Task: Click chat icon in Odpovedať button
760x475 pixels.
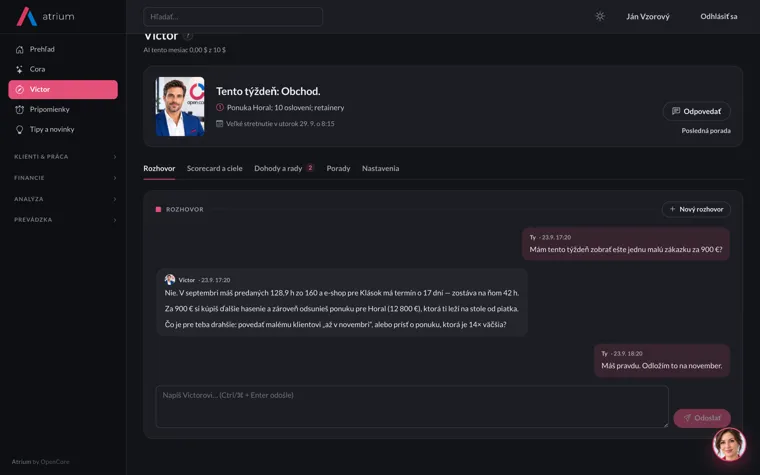Action: (676, 111)
